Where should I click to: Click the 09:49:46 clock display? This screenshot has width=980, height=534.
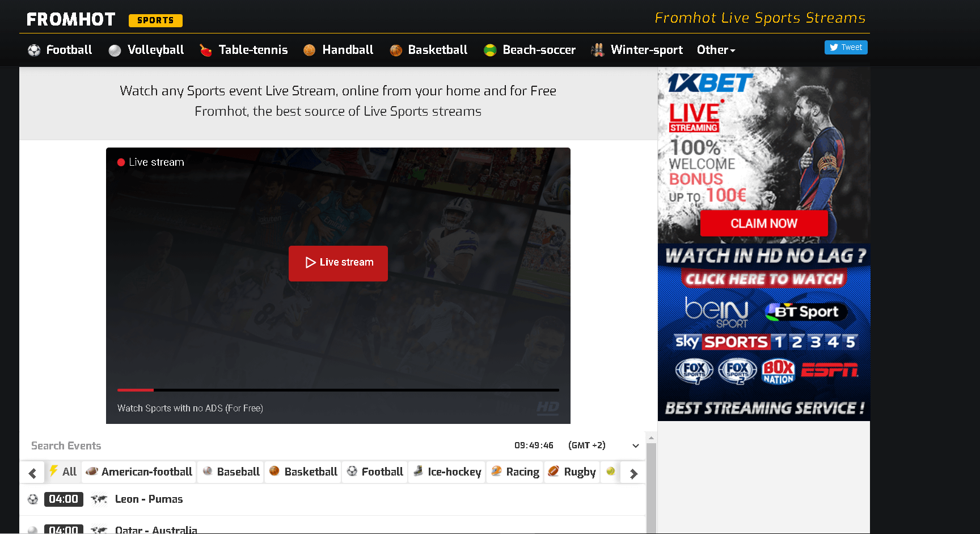(534, 445)
